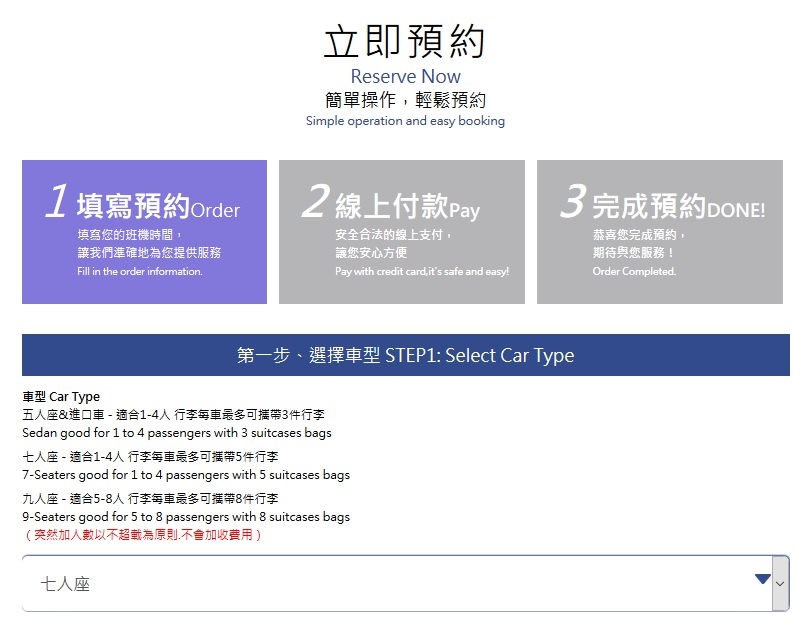Click the Reserve Now heading
806x627 pixels.
pos(404,76)
